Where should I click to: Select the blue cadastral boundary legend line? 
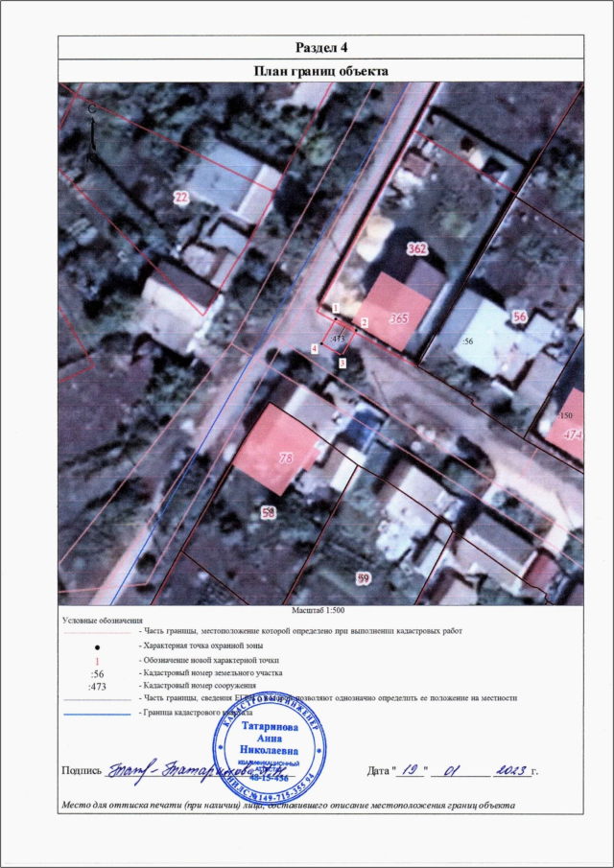[96, 714]
